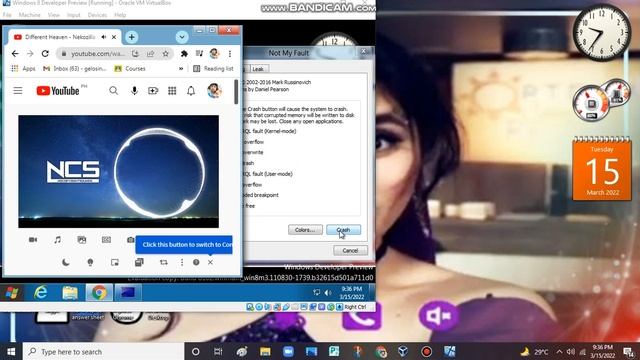This screenshot has height=360, width=640.
Task: Click the guest taskbar volume speaker icon
Action: pos(328,293)
